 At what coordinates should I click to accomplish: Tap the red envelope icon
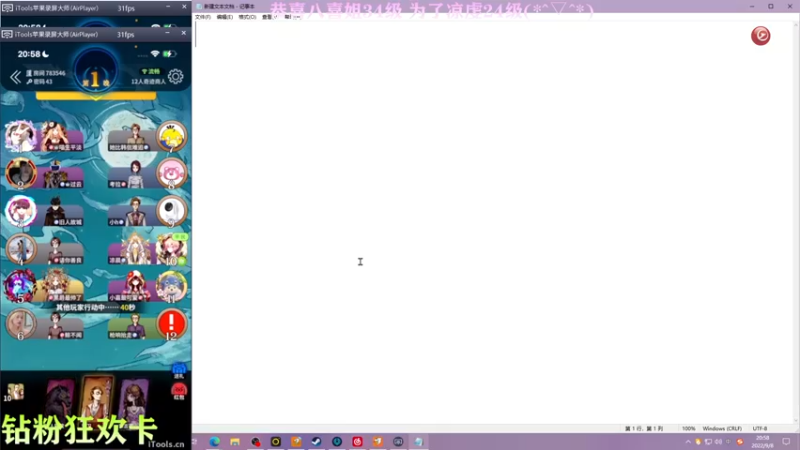tap(179, 392)
